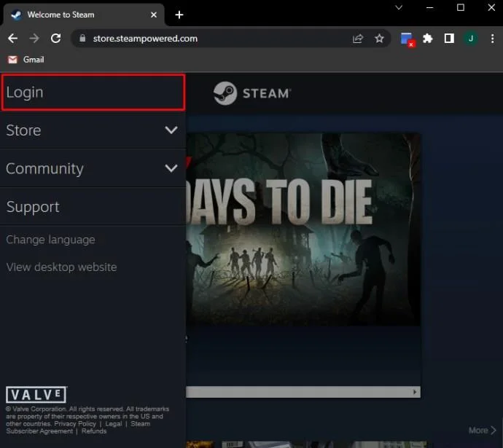The height and width of the screenshot is (448, 503).
Task: Open the Gmail bookmark
Action: tap(26, 60)
